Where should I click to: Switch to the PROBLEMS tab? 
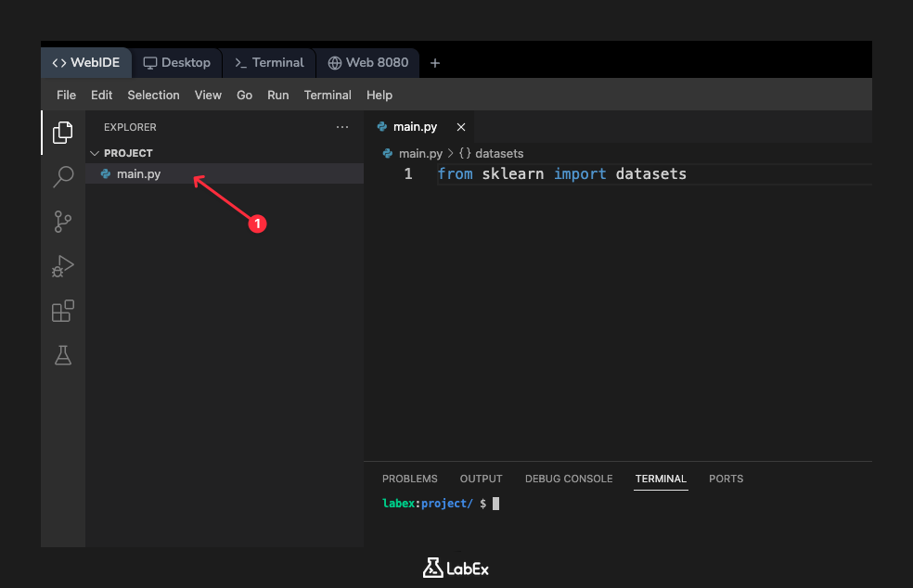[x=409, y=479]
